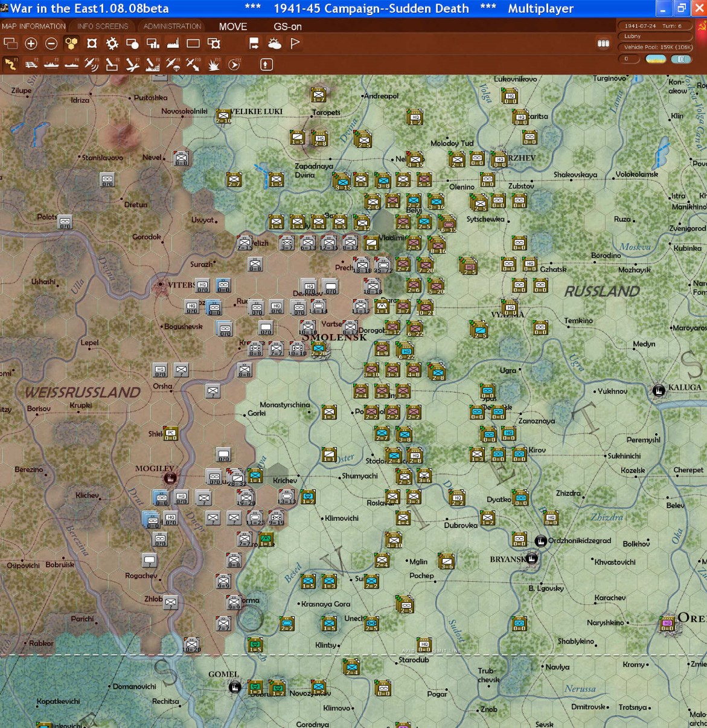Click the Rzhev city label
This screenshot has height=728, width=707.
(x=522, y=158)
